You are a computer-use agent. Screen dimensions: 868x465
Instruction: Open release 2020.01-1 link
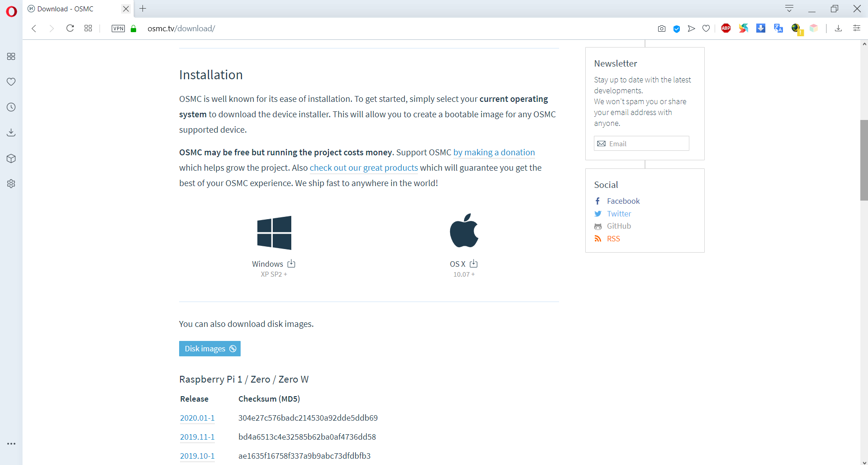point(197,418)
